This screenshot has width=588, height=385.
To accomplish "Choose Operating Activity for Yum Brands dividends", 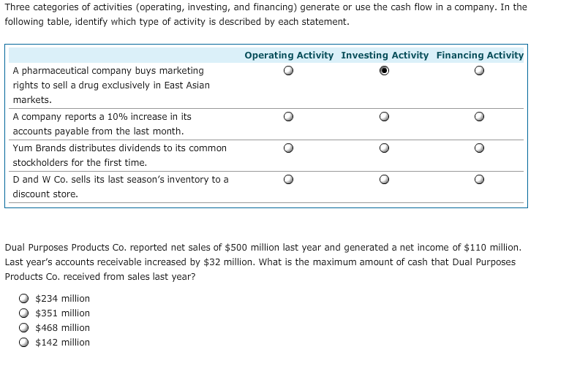I will pos(288,148).
